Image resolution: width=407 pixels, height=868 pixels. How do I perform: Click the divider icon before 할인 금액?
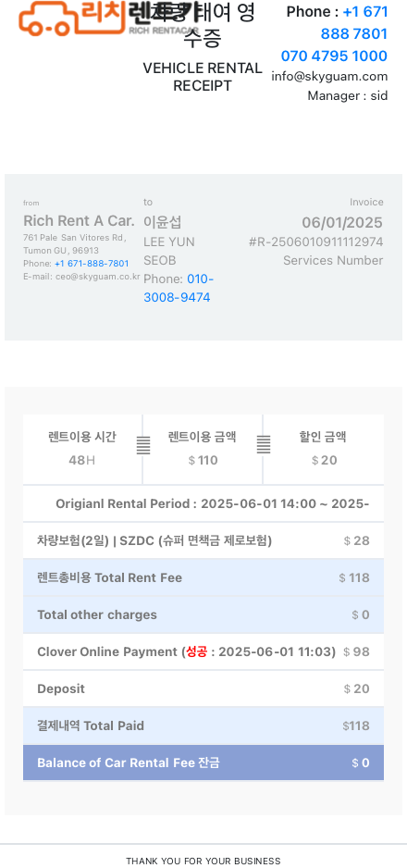tap(264, 445)
